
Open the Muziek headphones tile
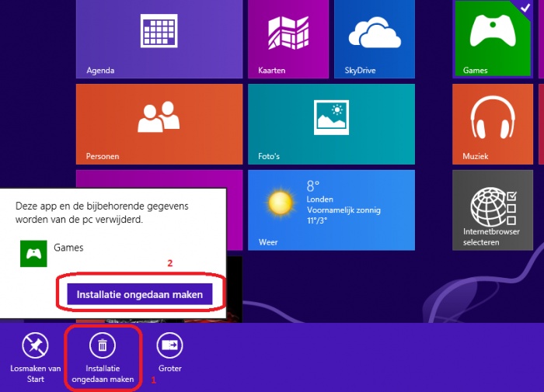click(x=493, y=124)
